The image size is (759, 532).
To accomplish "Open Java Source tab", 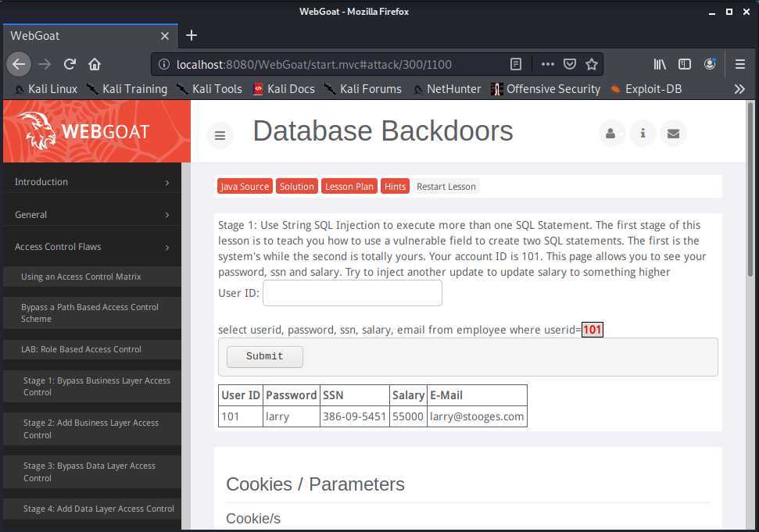I will pos(244,187).
